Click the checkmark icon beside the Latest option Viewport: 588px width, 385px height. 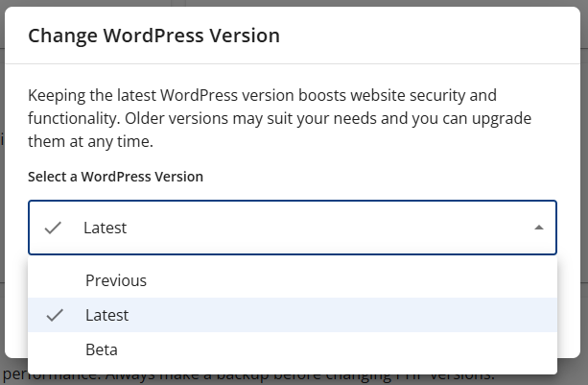tap(55, 315)
